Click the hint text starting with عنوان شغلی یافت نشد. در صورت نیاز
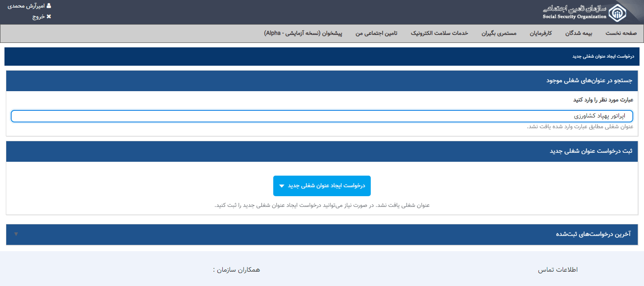This screenshot has height=286, width=644. pos(322,205)
